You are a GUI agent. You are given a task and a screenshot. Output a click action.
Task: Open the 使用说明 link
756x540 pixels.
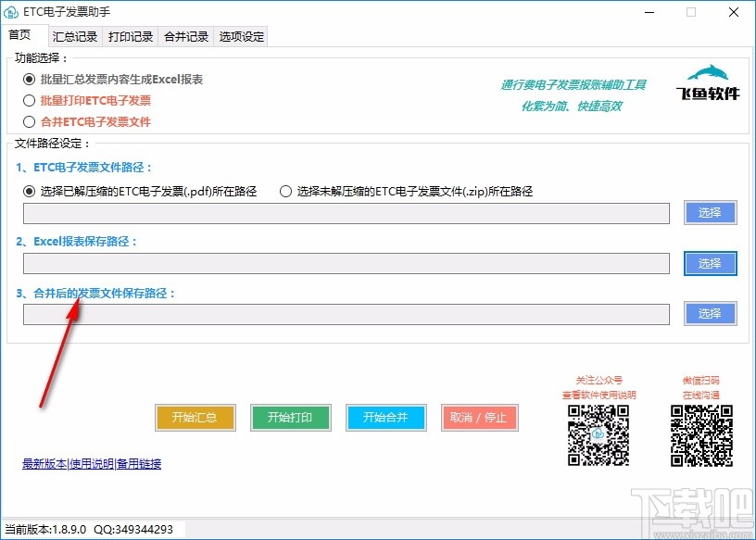tap(88, 463)
